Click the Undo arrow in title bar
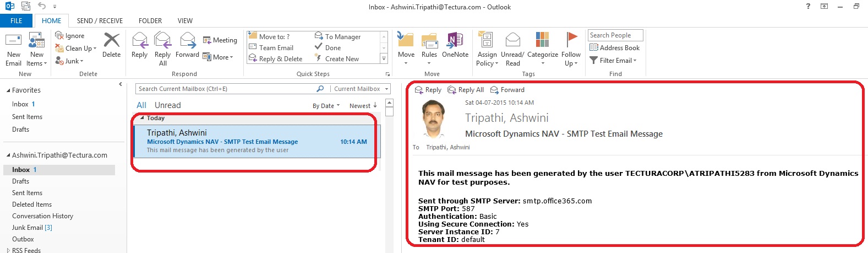 point(42,6)
